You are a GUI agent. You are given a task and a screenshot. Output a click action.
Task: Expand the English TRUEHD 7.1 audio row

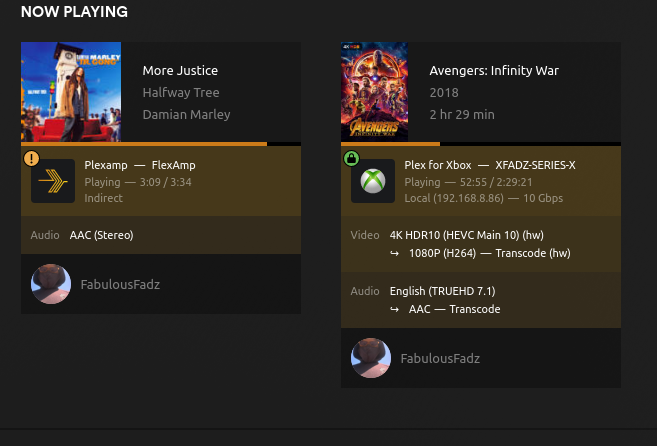coord(480,300)
